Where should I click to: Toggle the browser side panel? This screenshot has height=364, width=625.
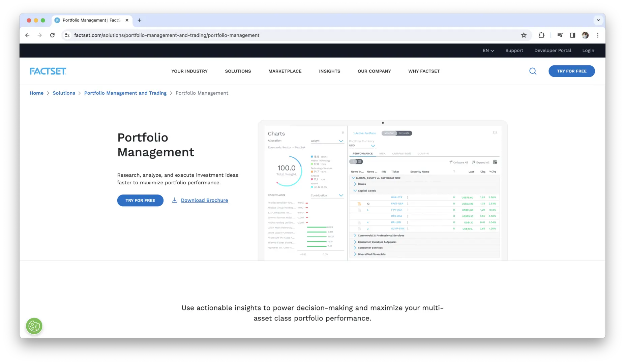click(572, 35)
